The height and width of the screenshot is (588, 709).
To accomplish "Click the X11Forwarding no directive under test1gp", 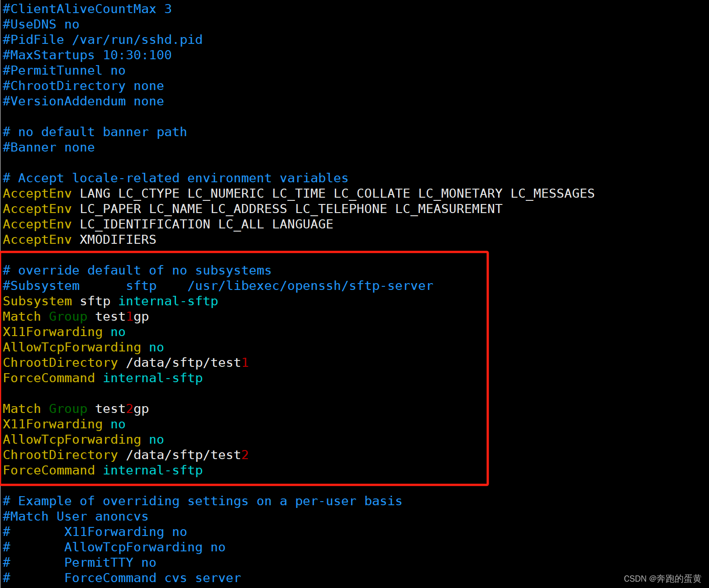I will click(x=63, y=332).
